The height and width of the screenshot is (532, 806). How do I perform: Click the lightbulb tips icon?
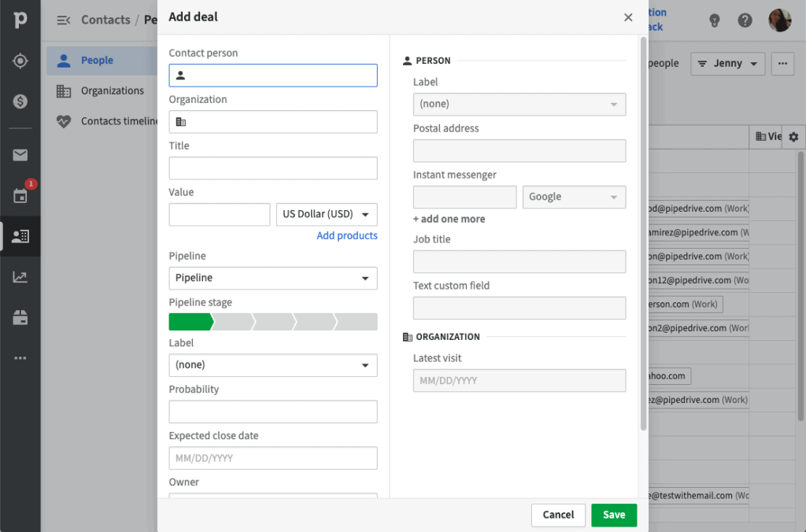click(715, 20)
